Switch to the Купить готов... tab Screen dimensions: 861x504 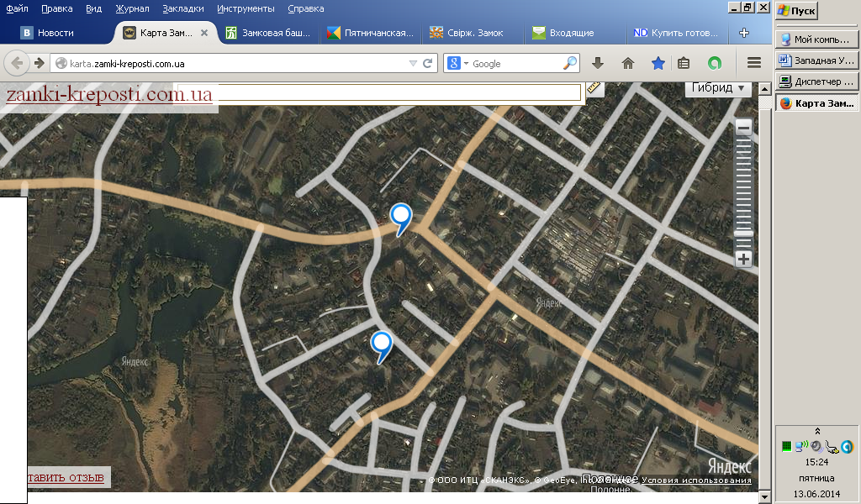point(677,33)
